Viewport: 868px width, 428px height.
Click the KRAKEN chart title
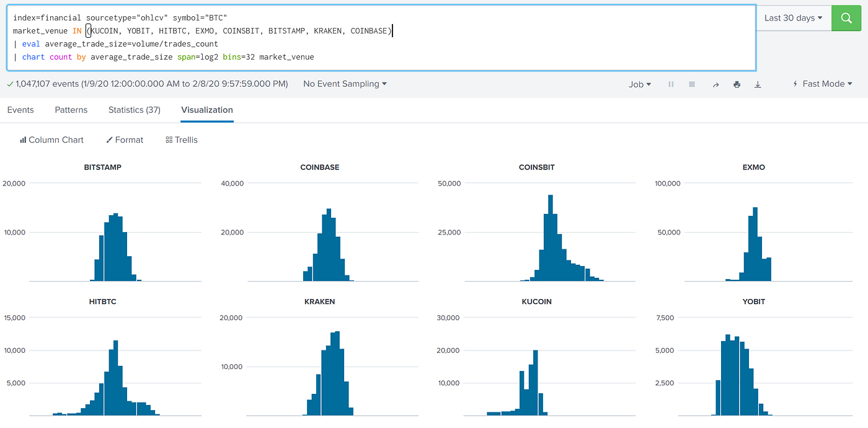point(320,302)
